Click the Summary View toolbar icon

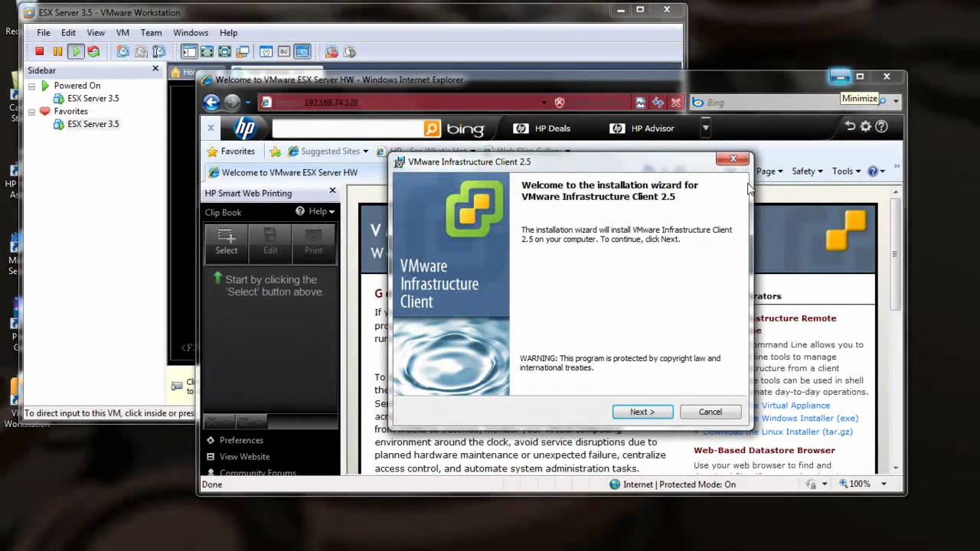(266, 52)
